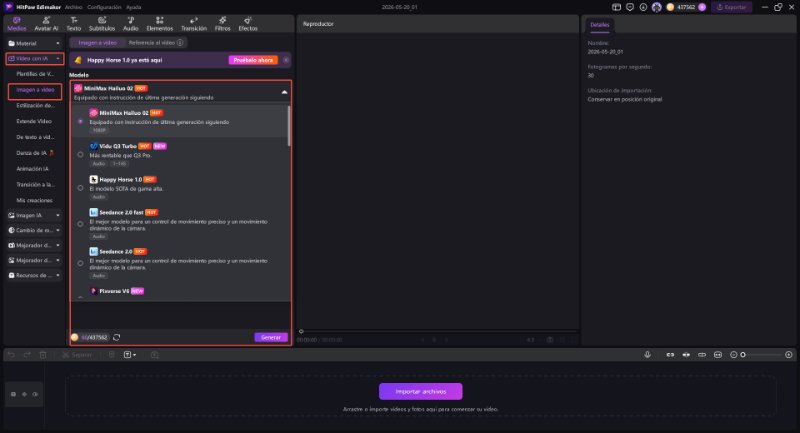
Task: Expand the Imagen IA sidebar section
Action: pos(34,215)
